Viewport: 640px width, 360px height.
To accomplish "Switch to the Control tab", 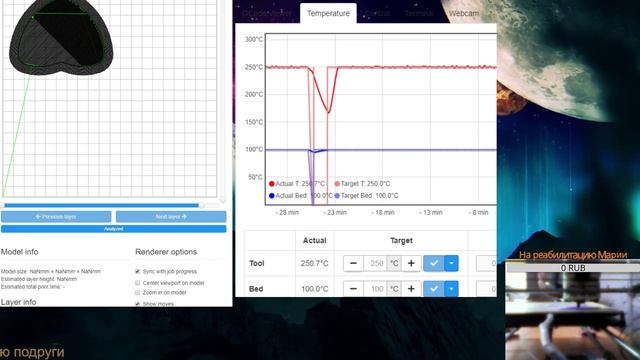I will [x=377, y=13].
